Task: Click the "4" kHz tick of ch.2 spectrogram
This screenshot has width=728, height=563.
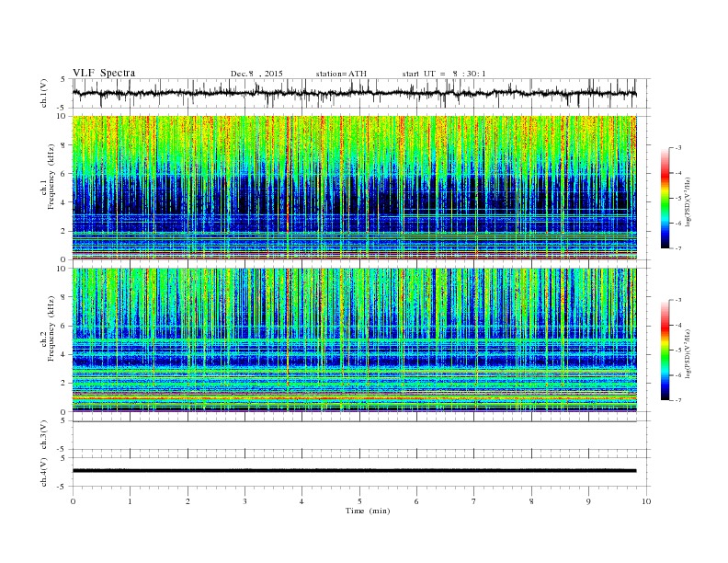Action: [x=64, y=355]
